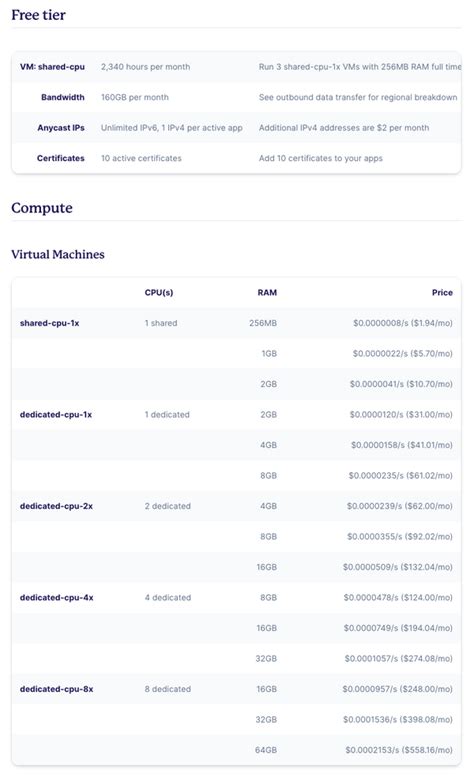Click the Virtual Machines subheading
This screenshot has height=778, width=474.
click(58, 254)
